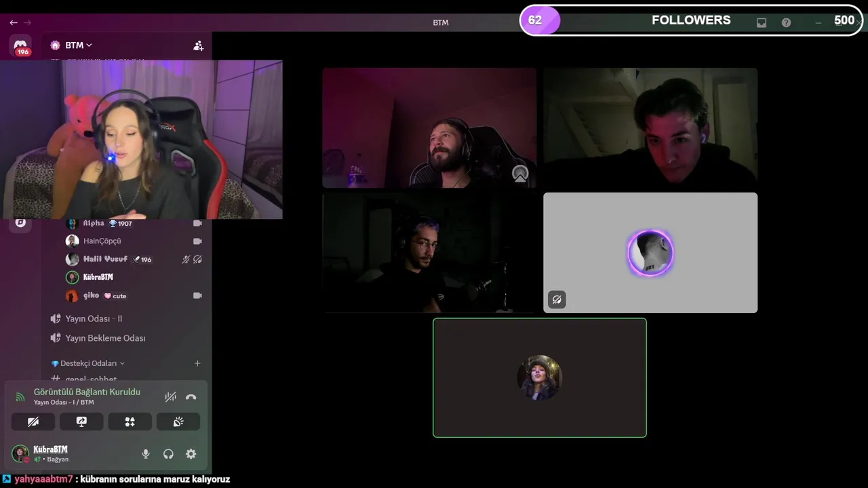
Task: Open Discord direct messages home icon
Action: coord(21,45)
